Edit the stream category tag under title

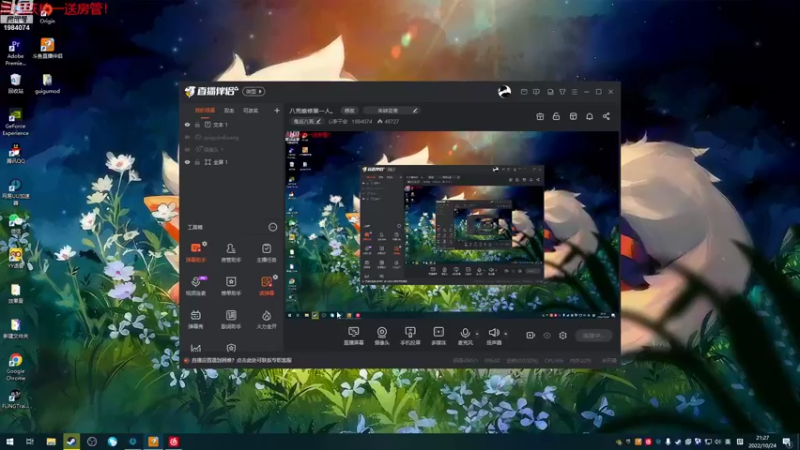[x=307, y=121]
